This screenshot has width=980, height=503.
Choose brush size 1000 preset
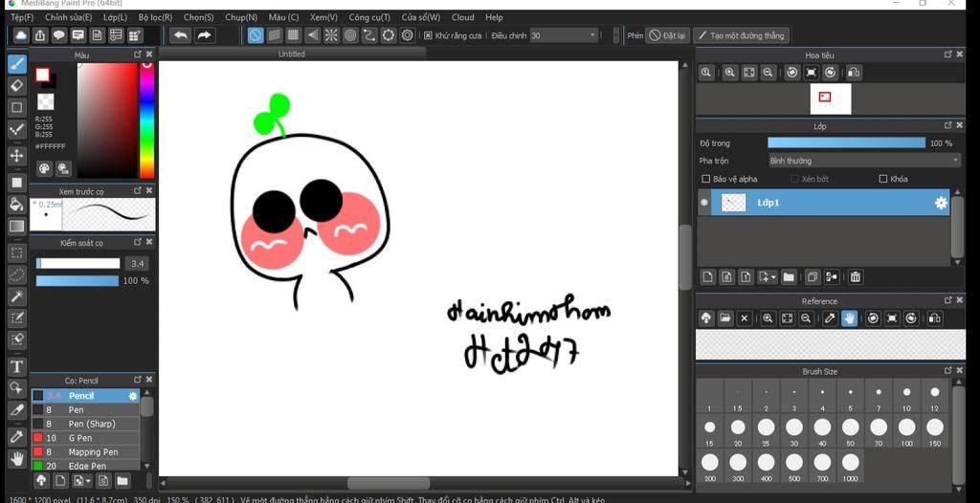pyautogui.click(x=850, y=468)
